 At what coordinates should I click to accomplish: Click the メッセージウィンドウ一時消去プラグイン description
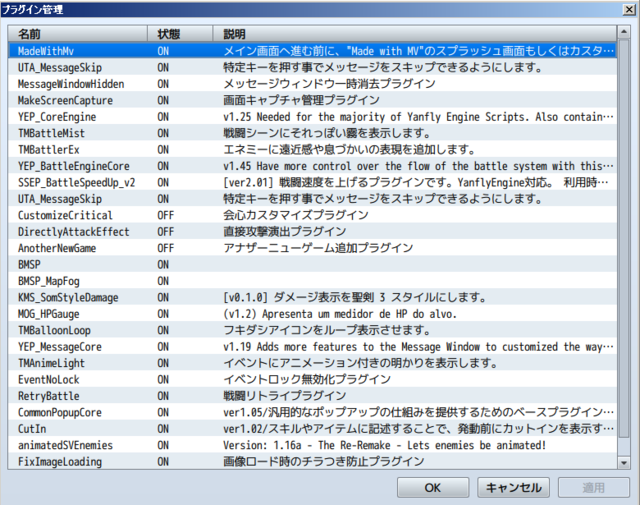pyautogui.click(x=329, y=84)
